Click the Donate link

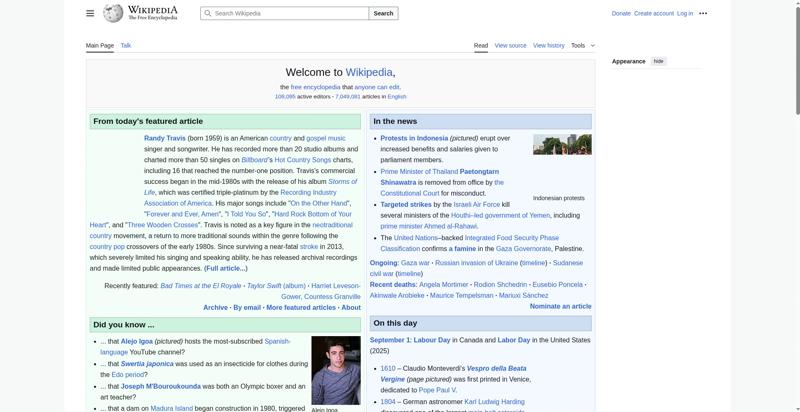tap(621, 13)
